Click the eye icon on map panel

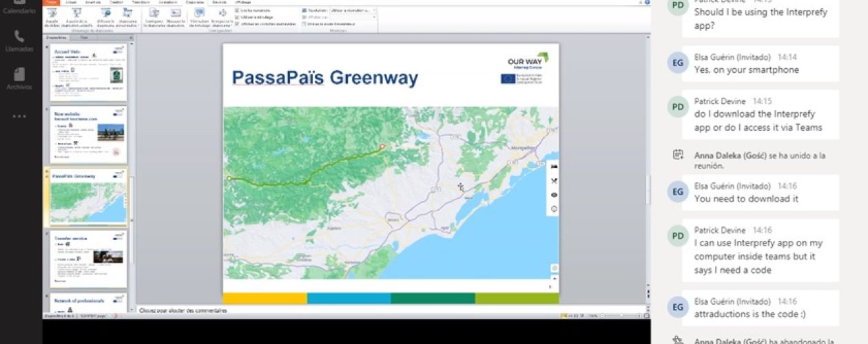click(555, 195)
